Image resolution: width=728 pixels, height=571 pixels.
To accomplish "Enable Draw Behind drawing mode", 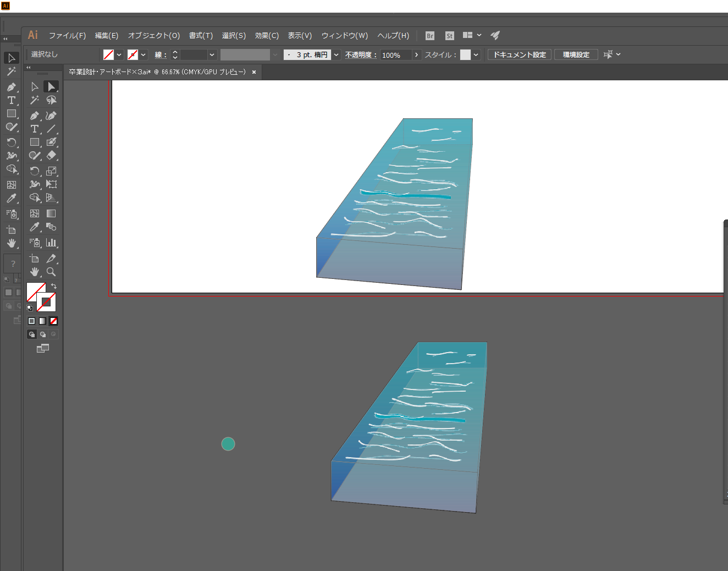I will tap(42, 334).
